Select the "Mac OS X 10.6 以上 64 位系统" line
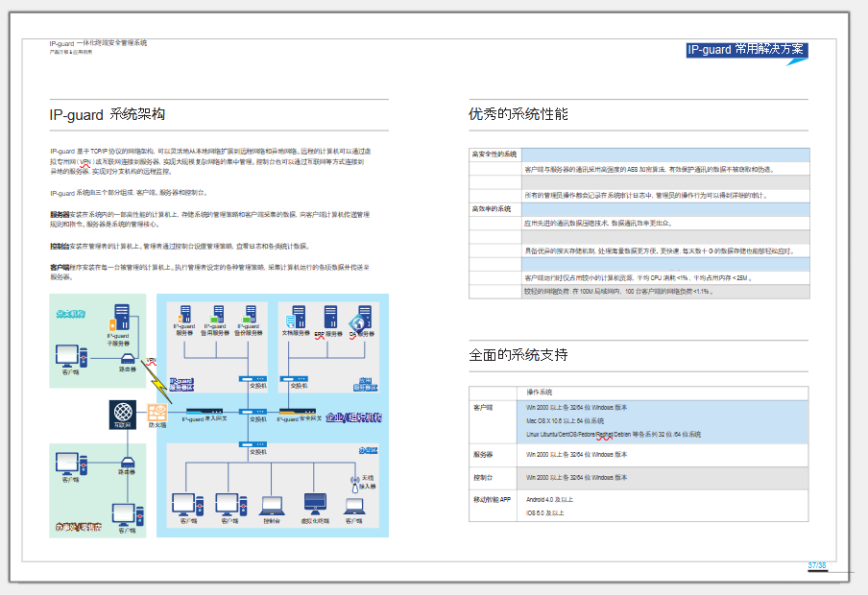 click(x=566, y=421)
